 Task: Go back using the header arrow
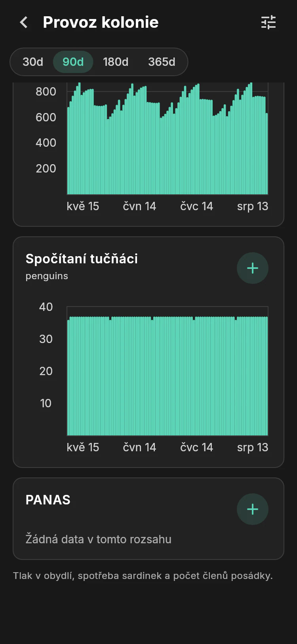pos(24,22)
